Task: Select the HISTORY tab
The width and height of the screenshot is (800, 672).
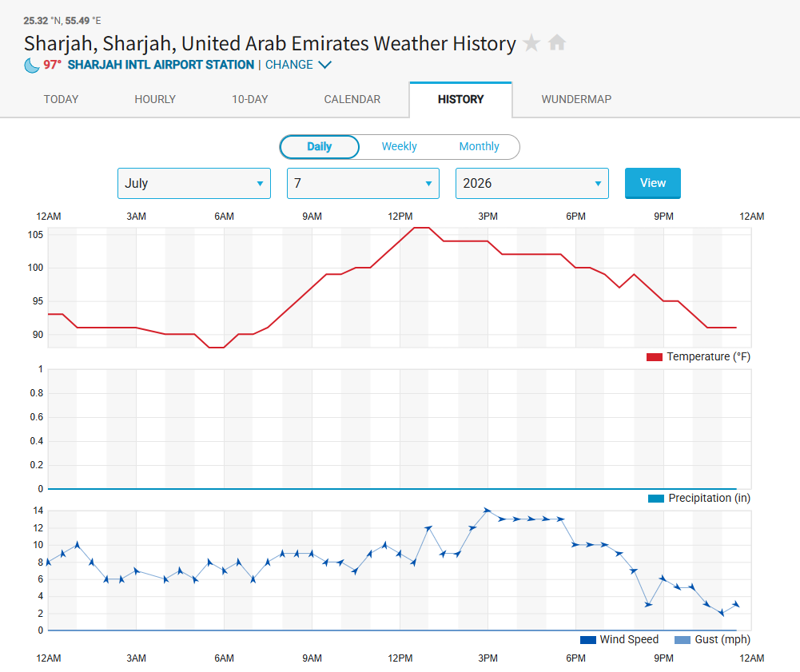Action: coord(460,99)
